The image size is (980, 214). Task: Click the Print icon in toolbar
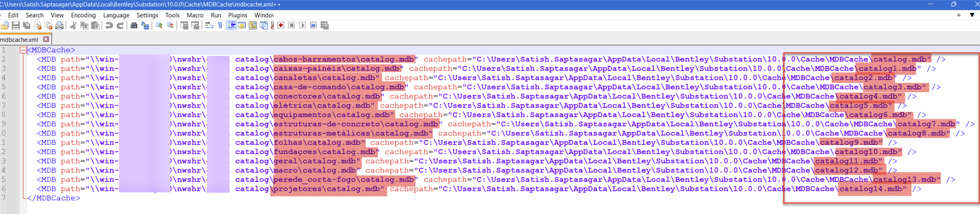[59, 26]
